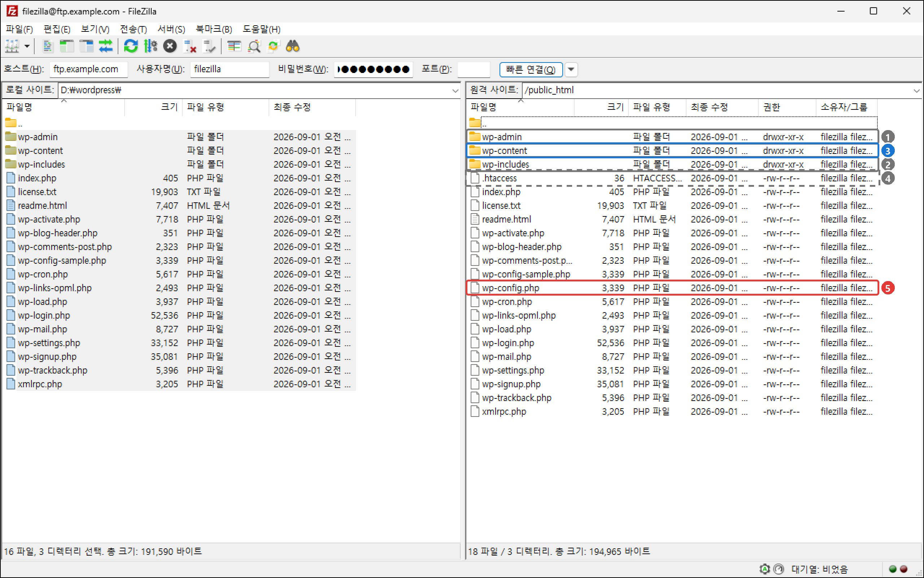Select local wp-login.php file
The height and width of the screenshot is (578, 924).
tap(179, 315)
